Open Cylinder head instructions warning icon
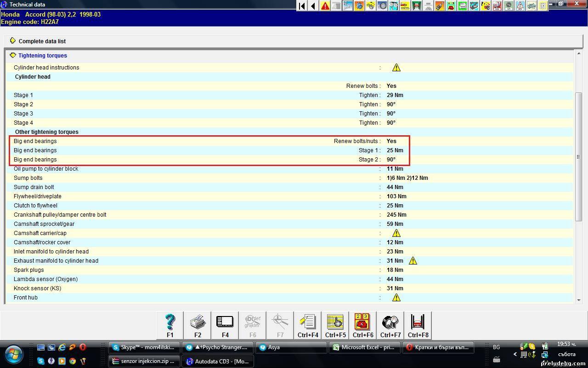 coord(396,68)
